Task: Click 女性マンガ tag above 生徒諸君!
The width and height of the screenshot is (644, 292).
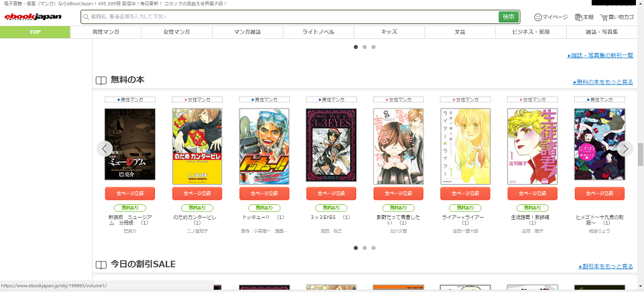Action: coord(532,99)
